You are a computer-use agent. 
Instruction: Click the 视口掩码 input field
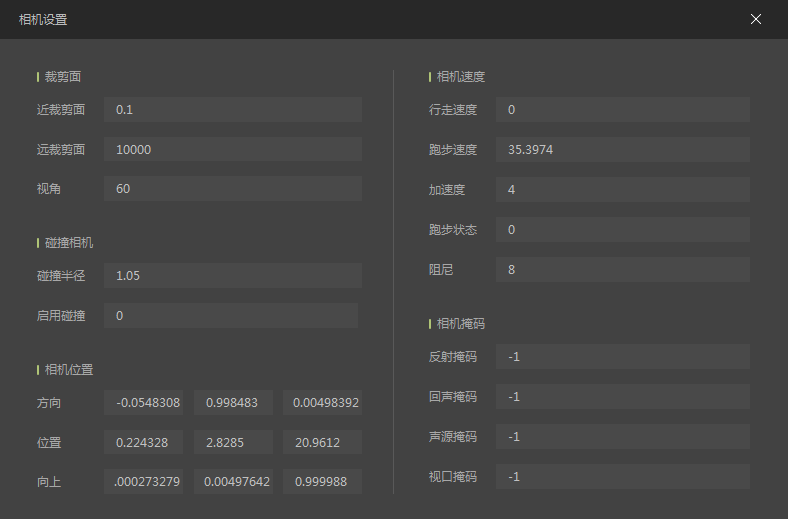tap(622, 476)
